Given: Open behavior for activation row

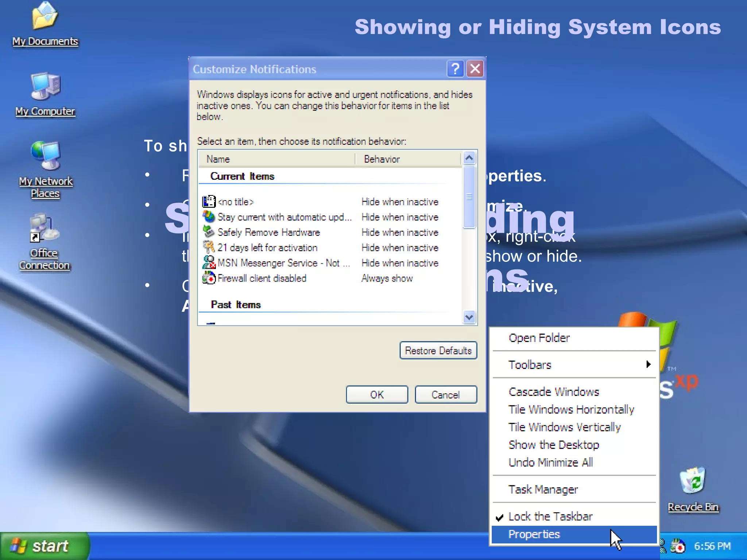Looking at the screenshot, I should pyautogui.click(x=400, y=248).
